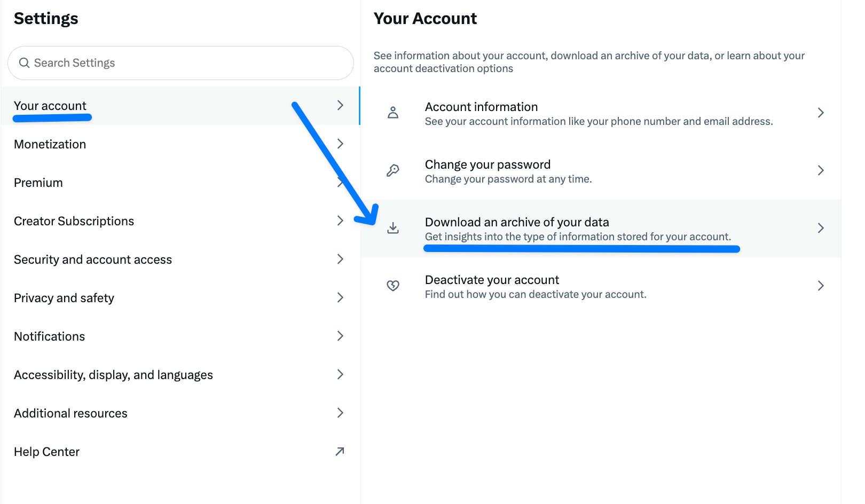Expand the chevron next to Monetization
865x504 pixels.
click(341, 144)
